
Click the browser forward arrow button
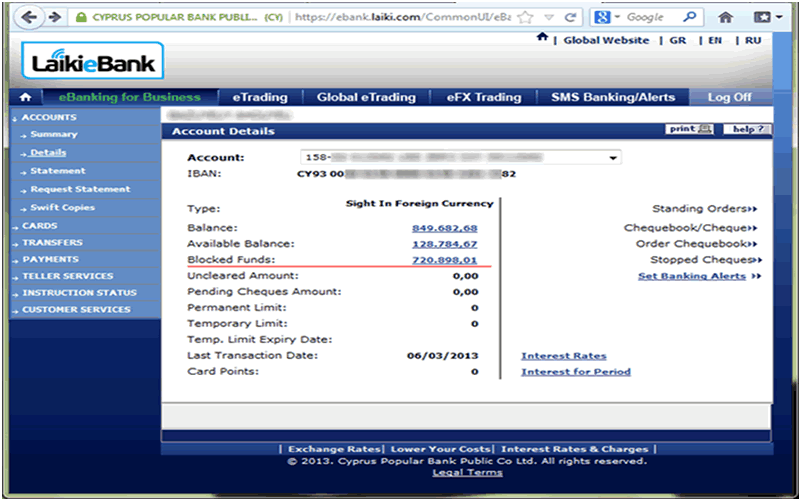(54, 17)
